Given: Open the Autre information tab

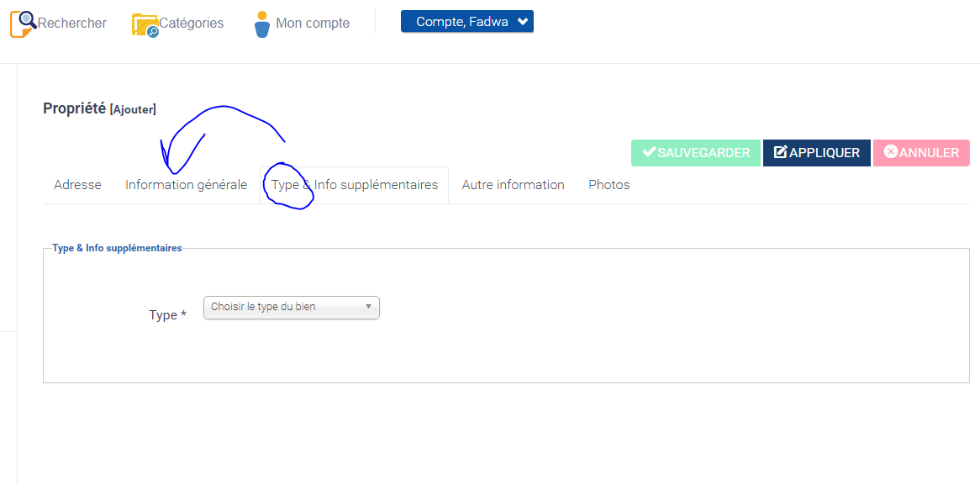Looking at the screenshot, I should coord(514,185).
